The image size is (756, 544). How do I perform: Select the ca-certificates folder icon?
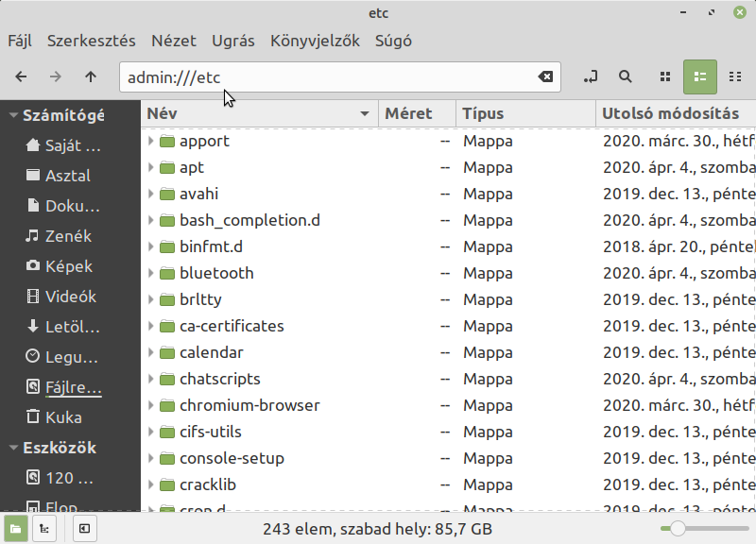coord(167,327)
